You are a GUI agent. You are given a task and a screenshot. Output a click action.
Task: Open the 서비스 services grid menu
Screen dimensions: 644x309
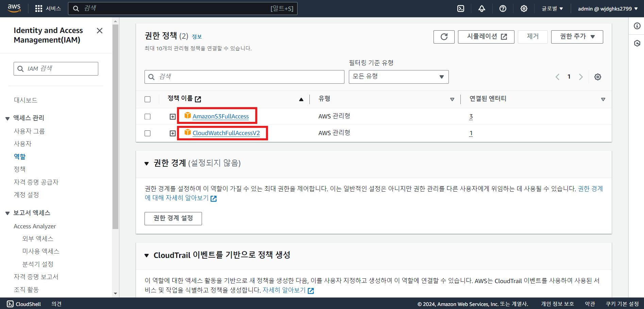pyautogui.click(x=48, y=9)
